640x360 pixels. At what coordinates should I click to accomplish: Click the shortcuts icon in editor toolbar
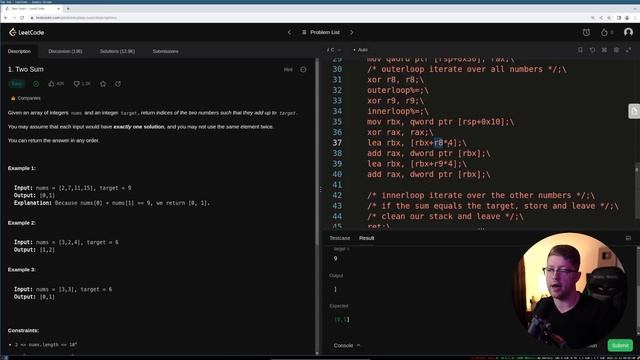pos(604,50)
